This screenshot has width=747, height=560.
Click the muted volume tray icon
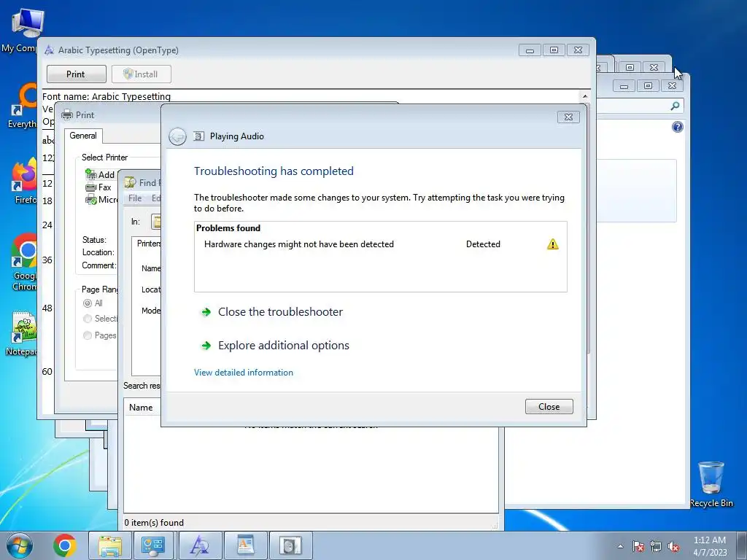673,546
